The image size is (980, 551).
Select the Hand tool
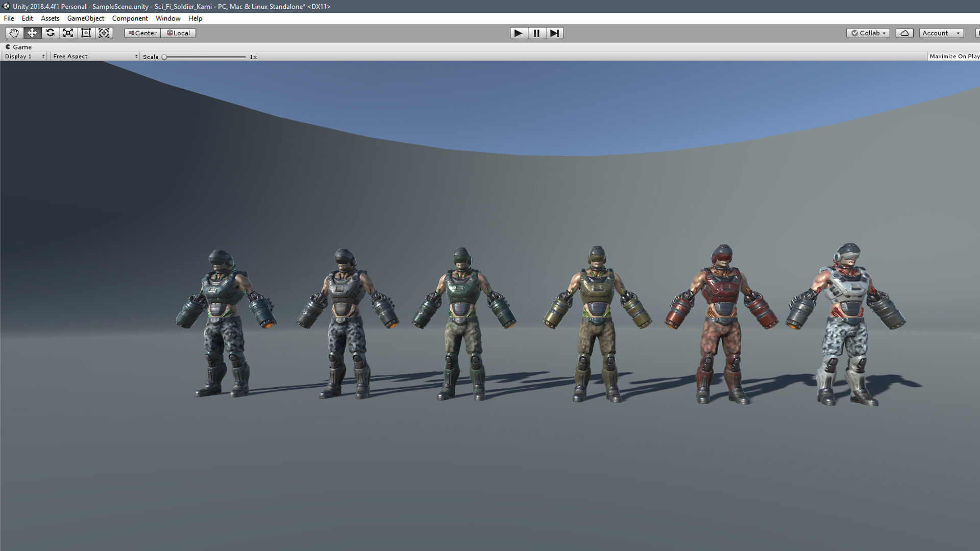coord(14,33)
